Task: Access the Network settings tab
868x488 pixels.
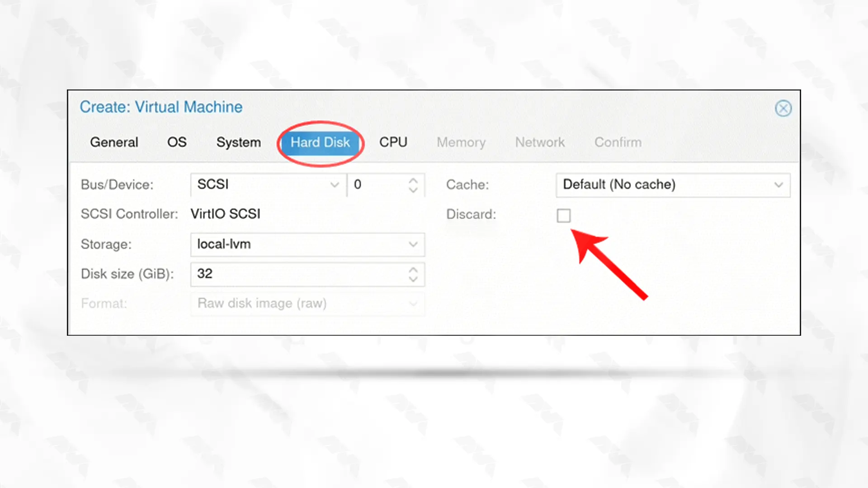Action: [539, 142]
